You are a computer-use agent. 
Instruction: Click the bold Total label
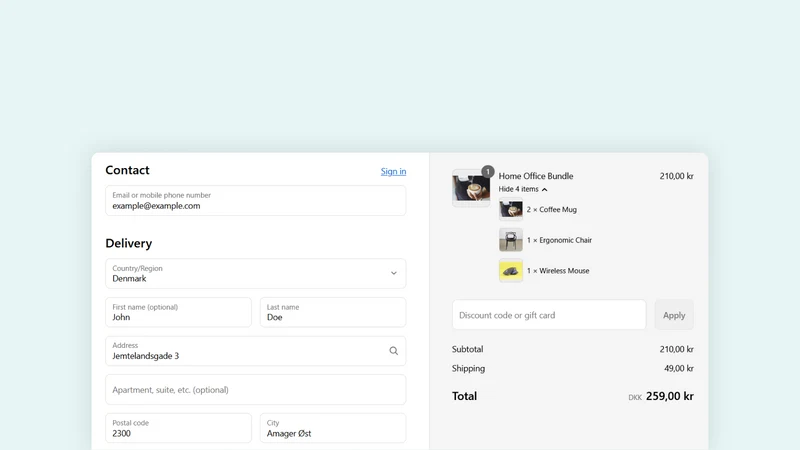[x=464, y=396]
